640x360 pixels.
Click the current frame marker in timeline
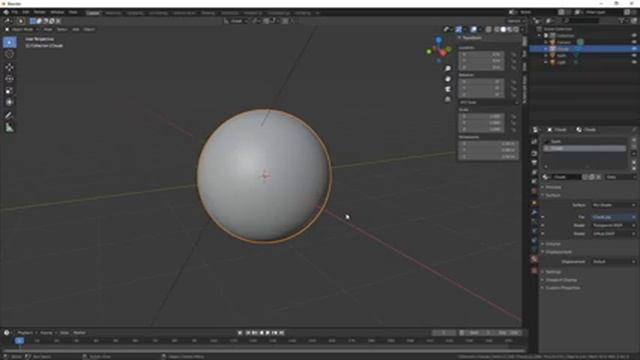coord(19,340)
